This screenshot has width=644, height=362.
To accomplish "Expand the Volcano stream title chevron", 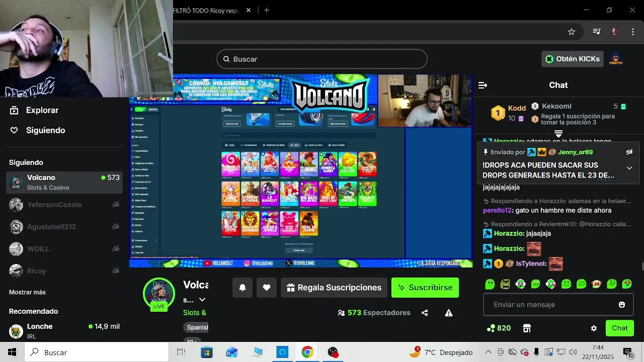I will 202,300.
